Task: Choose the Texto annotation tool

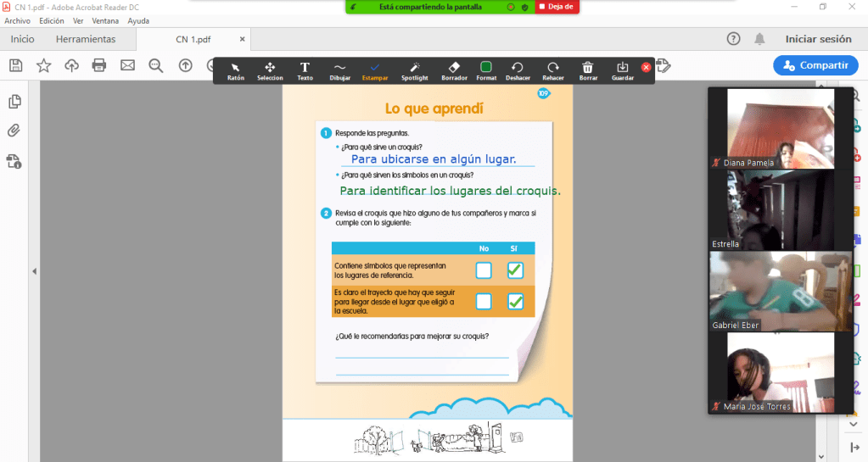Action: coord(305,70)
